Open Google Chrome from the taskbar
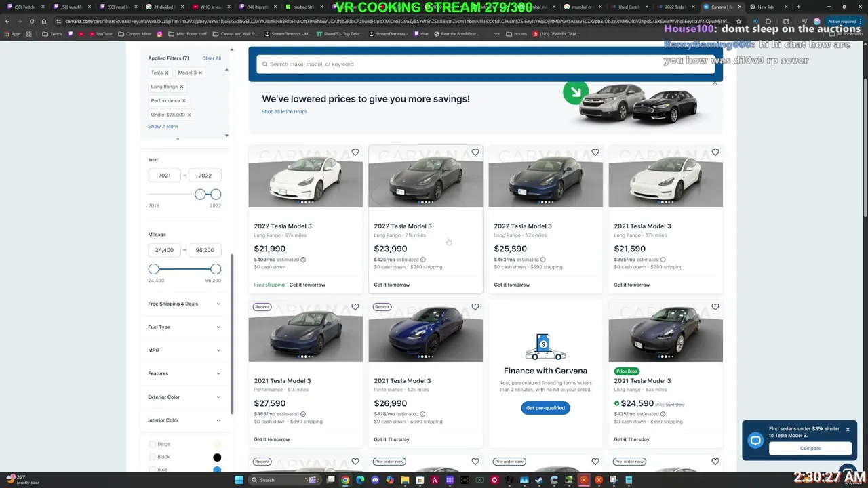The height and width of the screenshot is (488, 868). pos(345,480)
